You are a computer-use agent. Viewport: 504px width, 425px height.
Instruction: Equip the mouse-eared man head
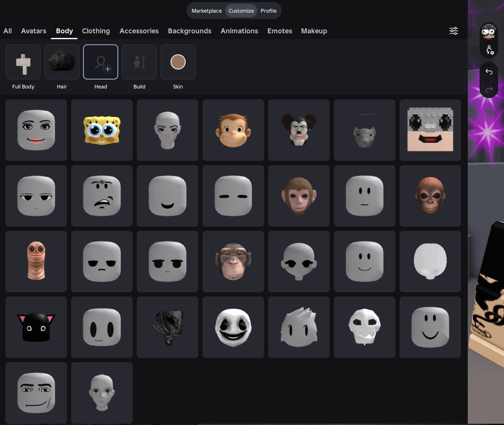[299, 130]
